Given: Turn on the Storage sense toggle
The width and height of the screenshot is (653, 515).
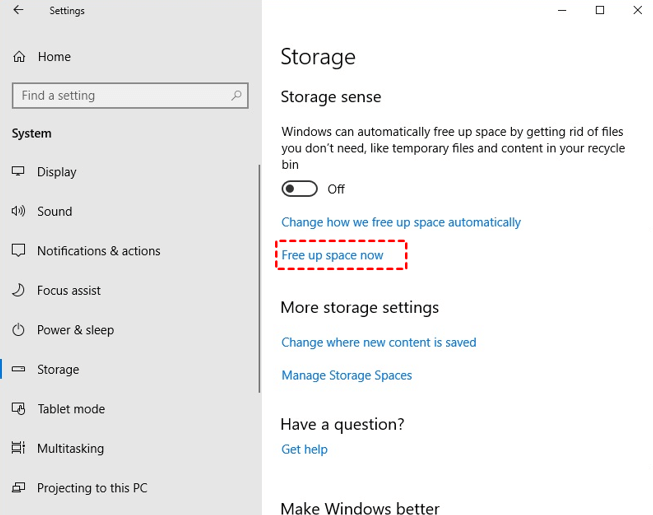Looking at the screenshot, I should coord(300,189).
